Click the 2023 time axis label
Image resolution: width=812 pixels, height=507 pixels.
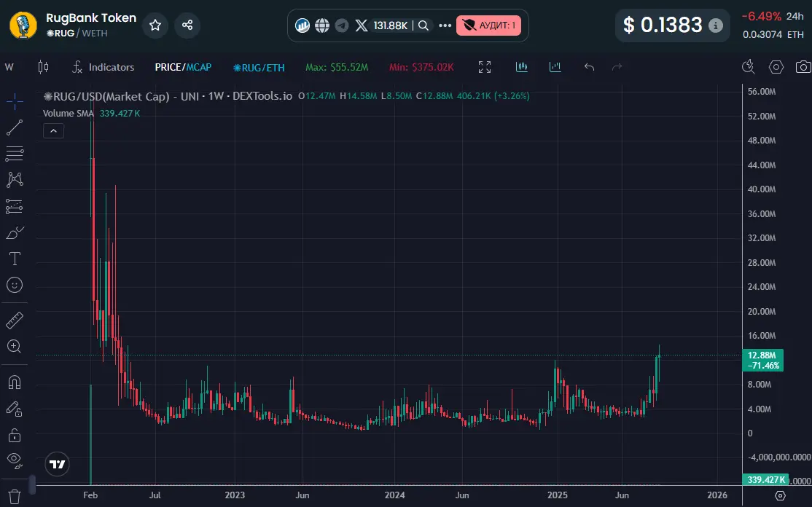(235, 495)
